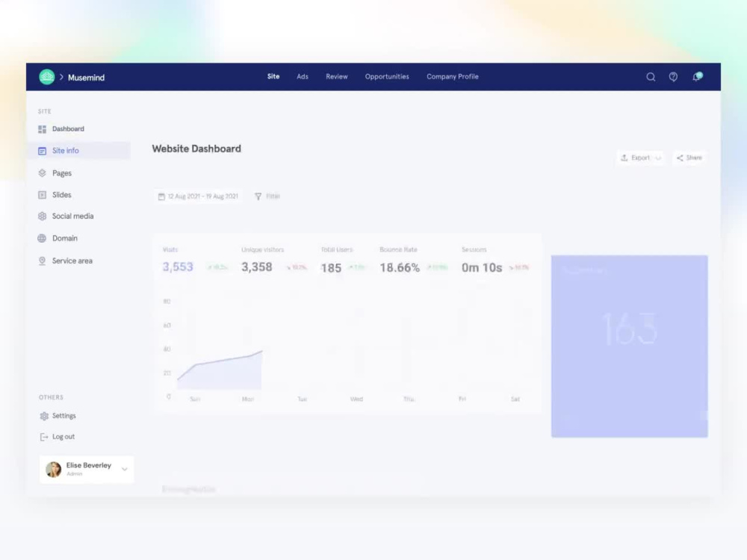The height and width of the screenshot is (560, 747).
Task: Open the Export dropdown button
Action: (641, 158)
